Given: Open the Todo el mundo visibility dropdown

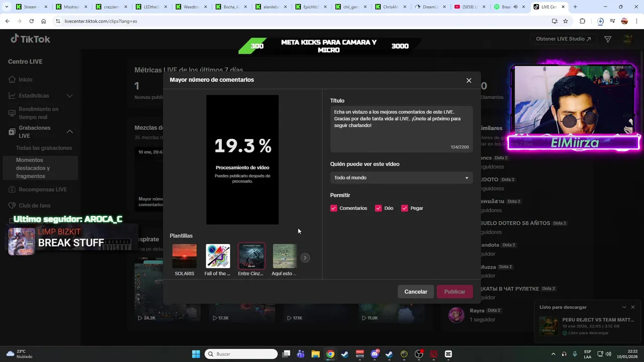Looking at the screenshot, I should (x=401, y=177).
